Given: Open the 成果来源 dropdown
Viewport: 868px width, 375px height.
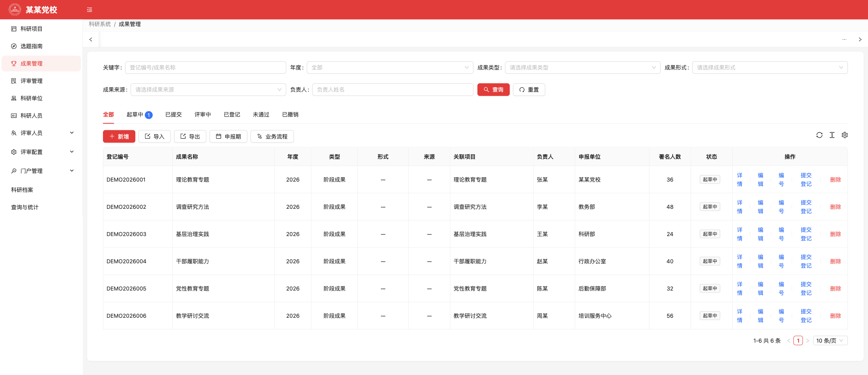Looking at the screenshot, I should pos(208,90).
